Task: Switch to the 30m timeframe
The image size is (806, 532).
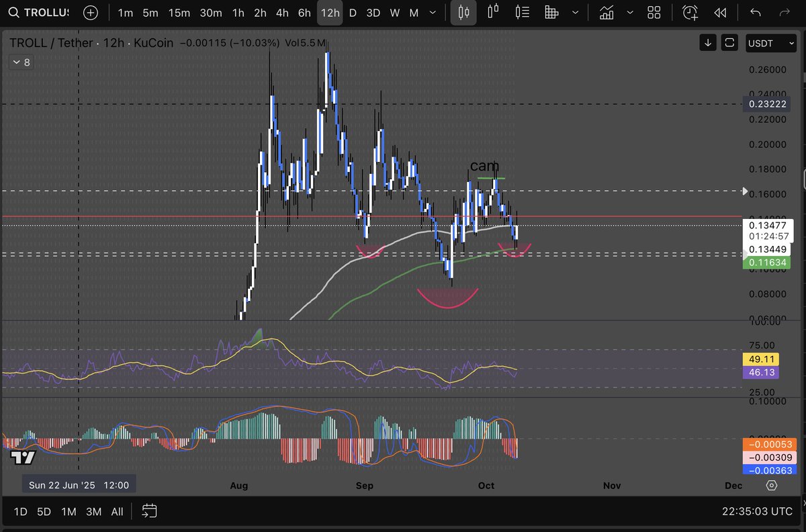Action: (211, 13)
